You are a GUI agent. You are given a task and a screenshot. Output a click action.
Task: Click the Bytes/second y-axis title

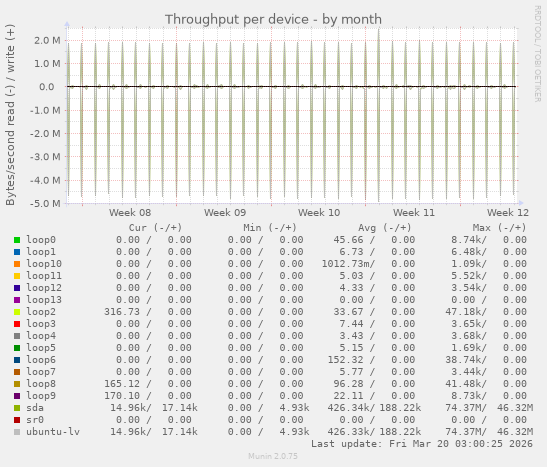(x=10, y=115)
